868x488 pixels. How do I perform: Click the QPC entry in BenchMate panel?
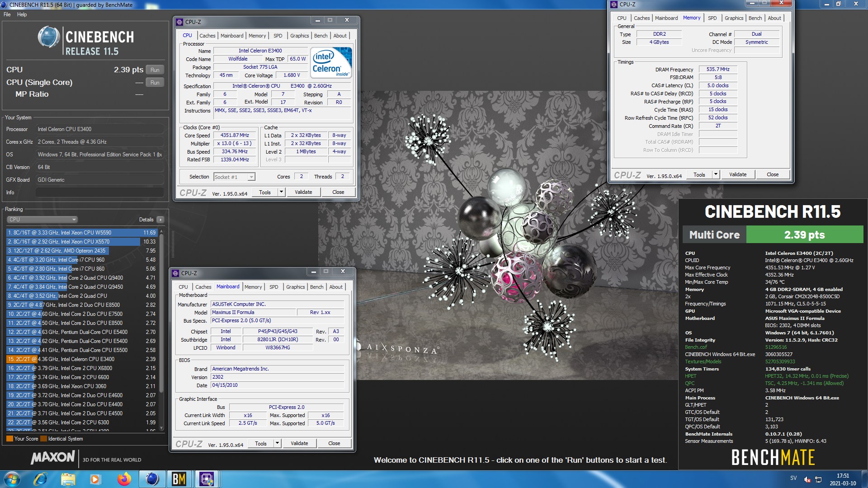click(690, 383)
